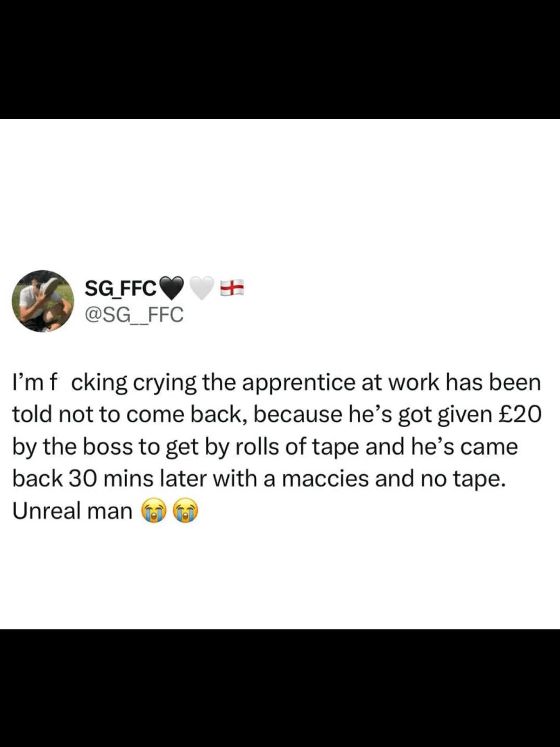Open the @SG__FFC handle link
The height and width of the screenshot is (747, 560).
point(134,315)
